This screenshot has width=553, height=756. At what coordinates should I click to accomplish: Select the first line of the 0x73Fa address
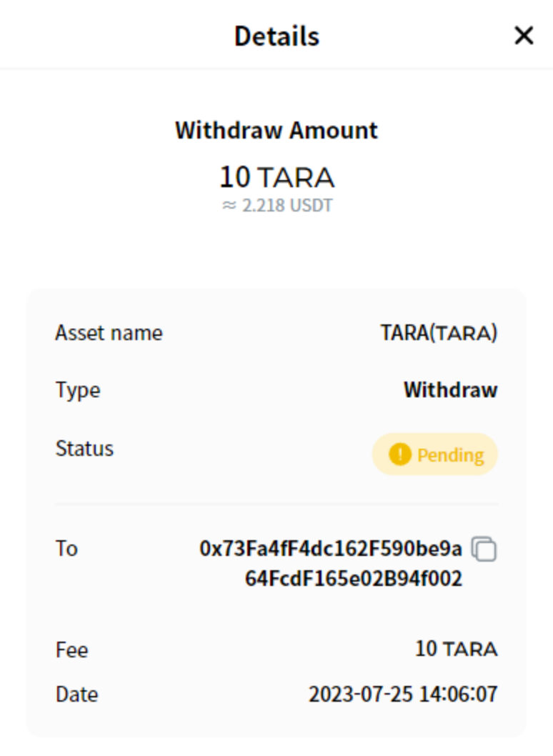point(331,549)
